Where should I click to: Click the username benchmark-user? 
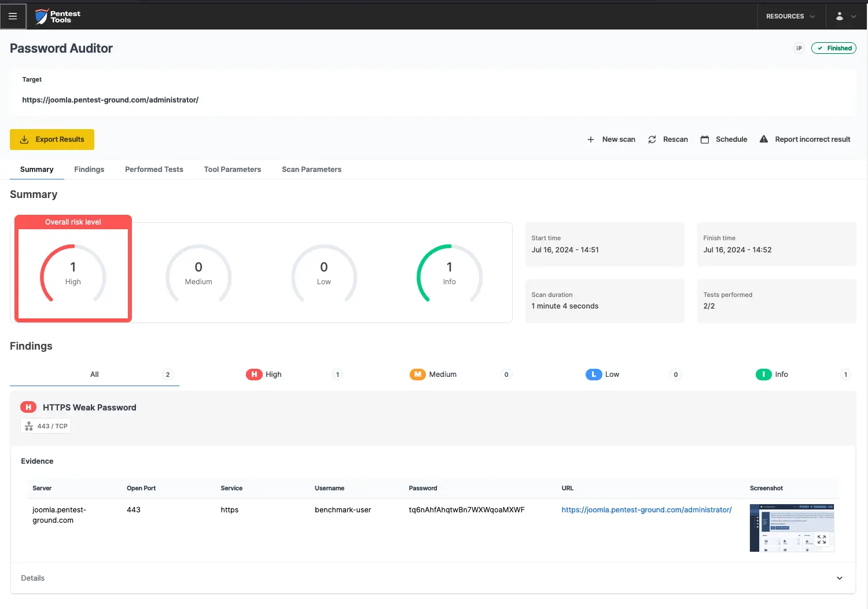343,510
